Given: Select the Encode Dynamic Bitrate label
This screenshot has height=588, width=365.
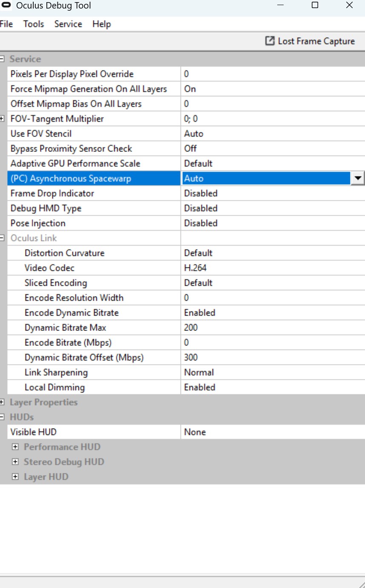Looking at the screenshot, I should [72, 313].
